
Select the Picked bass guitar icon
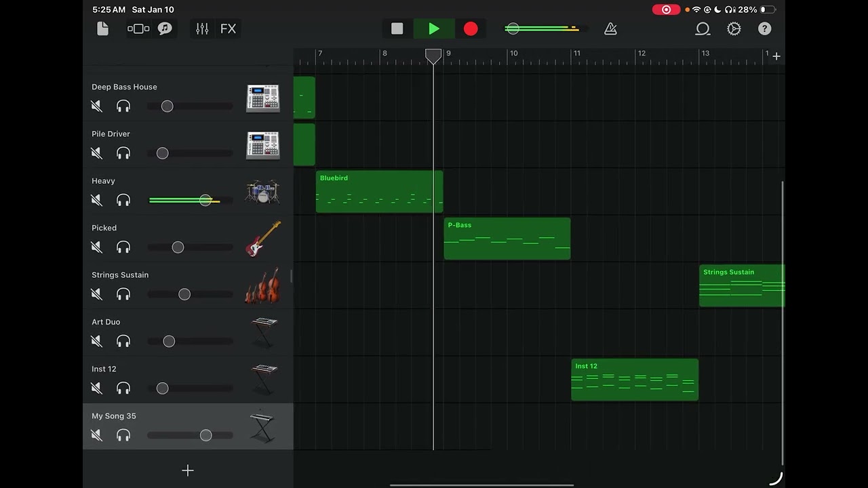coord(263,239)
